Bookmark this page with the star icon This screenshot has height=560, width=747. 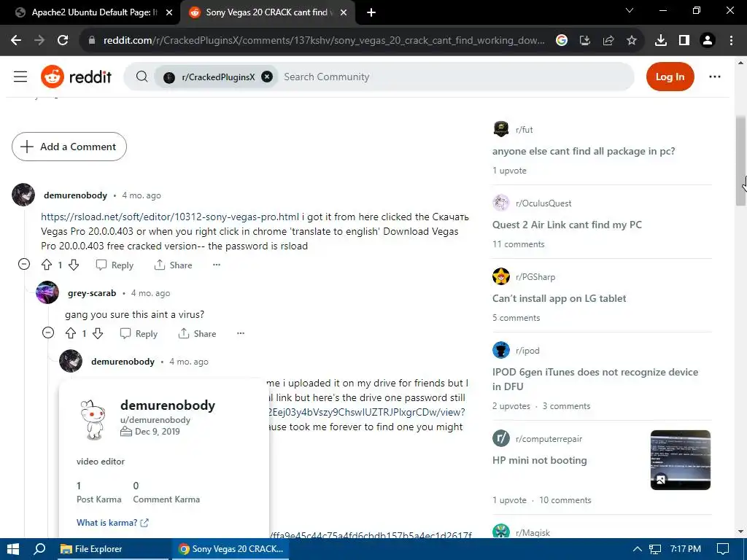[632, 41]
